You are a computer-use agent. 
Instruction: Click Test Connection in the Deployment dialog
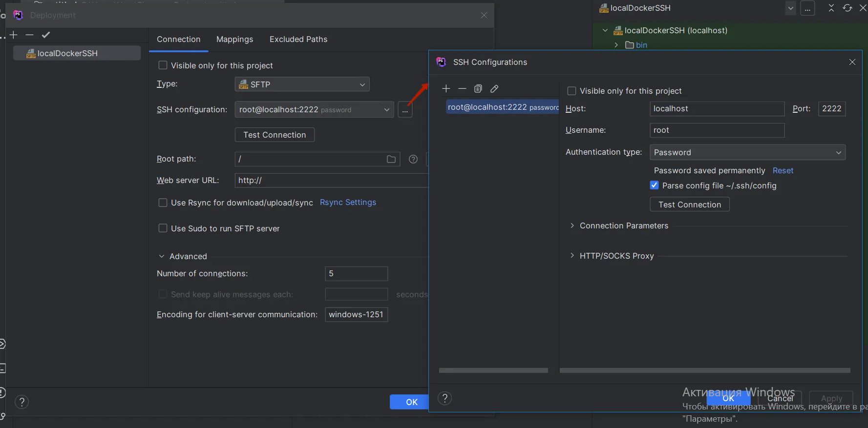click(x=275, y=135)
